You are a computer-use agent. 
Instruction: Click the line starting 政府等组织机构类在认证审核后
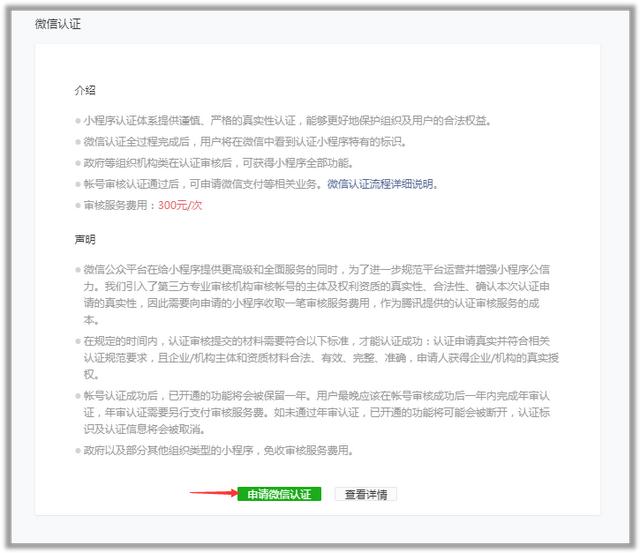pyautogui.click(x=218, y=163)
